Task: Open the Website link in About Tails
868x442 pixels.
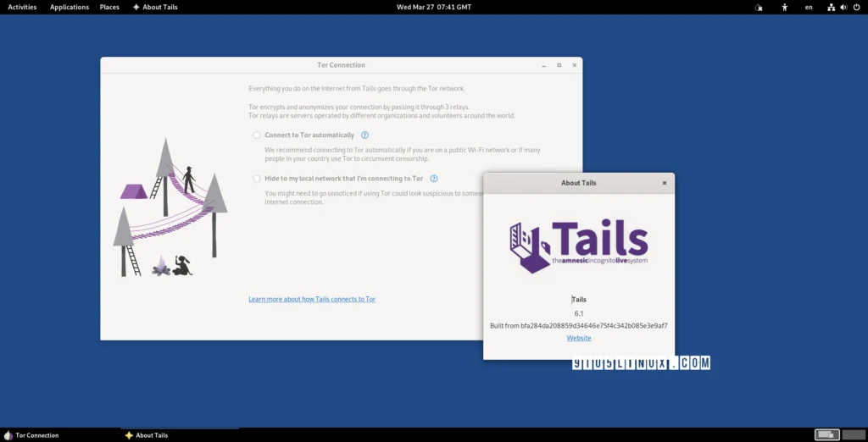Action: pos(578,338)
